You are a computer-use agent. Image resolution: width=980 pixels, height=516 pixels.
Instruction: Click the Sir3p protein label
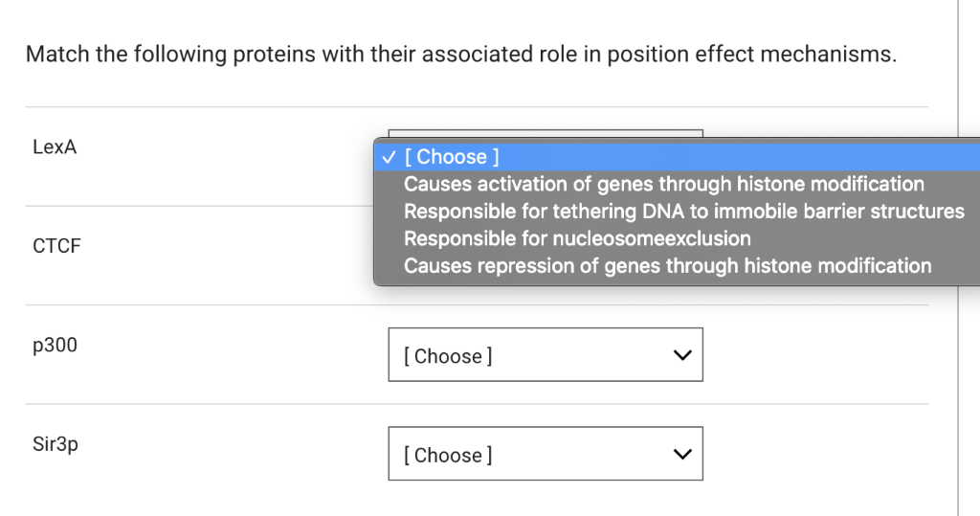(x=55, y=444)
